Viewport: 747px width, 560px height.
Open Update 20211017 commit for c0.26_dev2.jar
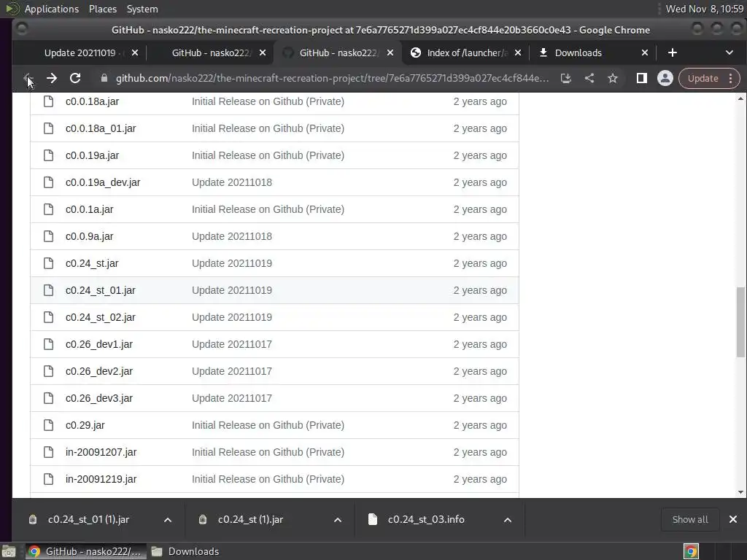(232, 371)
